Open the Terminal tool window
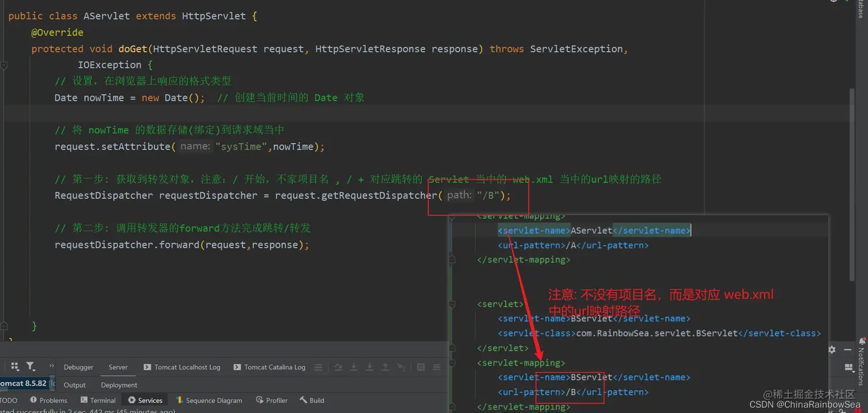This screenshot has width=868, height=413. click(x=98, y=400)
